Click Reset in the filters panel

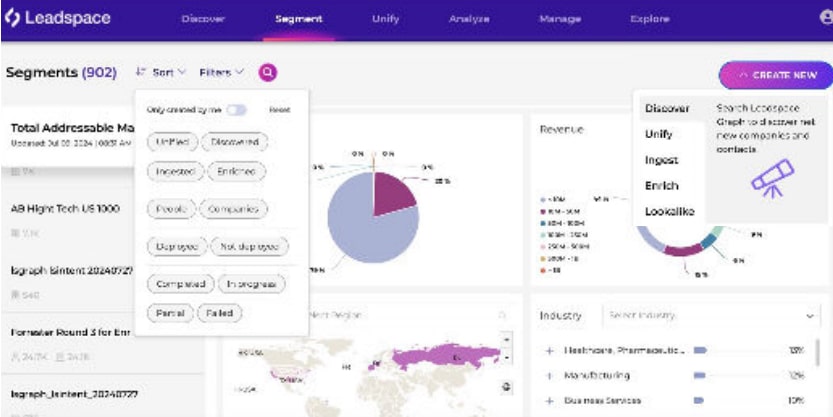click(x=279, y=110)
